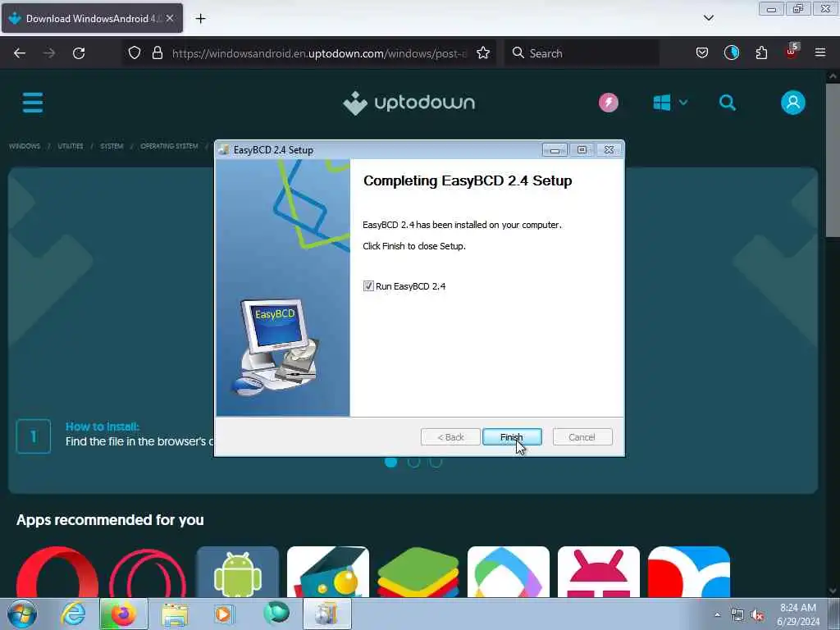Select the first carousel dot indicator
This screenshot has height=630, width=840.
coord(391,462)
